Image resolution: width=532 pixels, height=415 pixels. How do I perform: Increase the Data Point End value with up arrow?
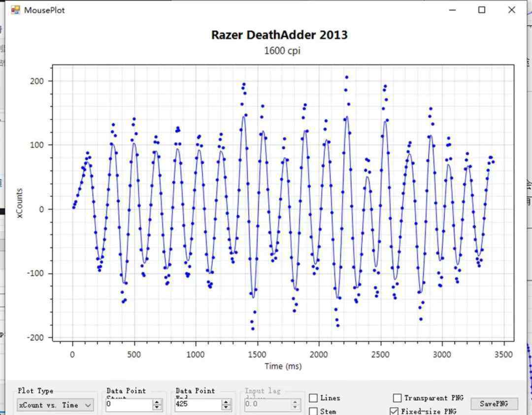(x=226, y=402)
